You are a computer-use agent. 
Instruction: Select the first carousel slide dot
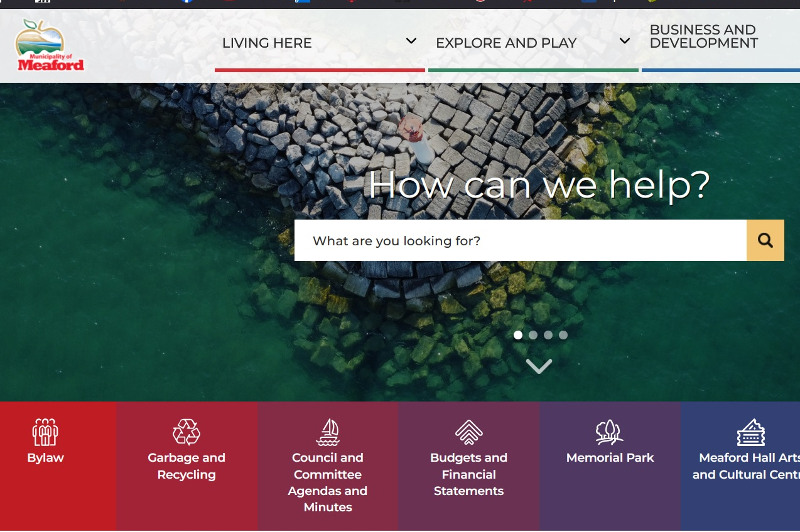(x=518, y=335)
